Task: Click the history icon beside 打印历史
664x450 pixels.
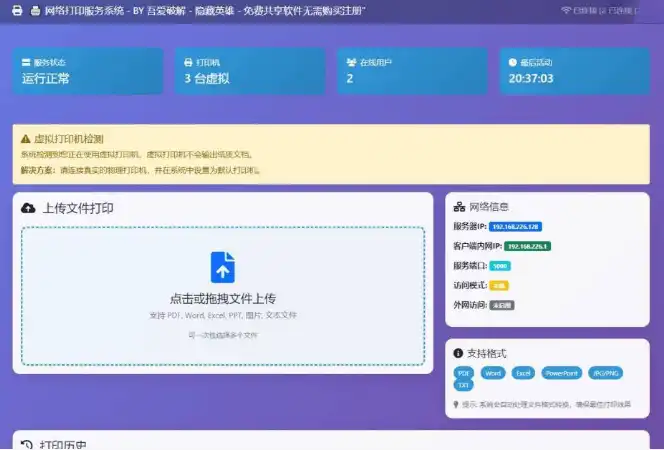Action: click(27, 444)
